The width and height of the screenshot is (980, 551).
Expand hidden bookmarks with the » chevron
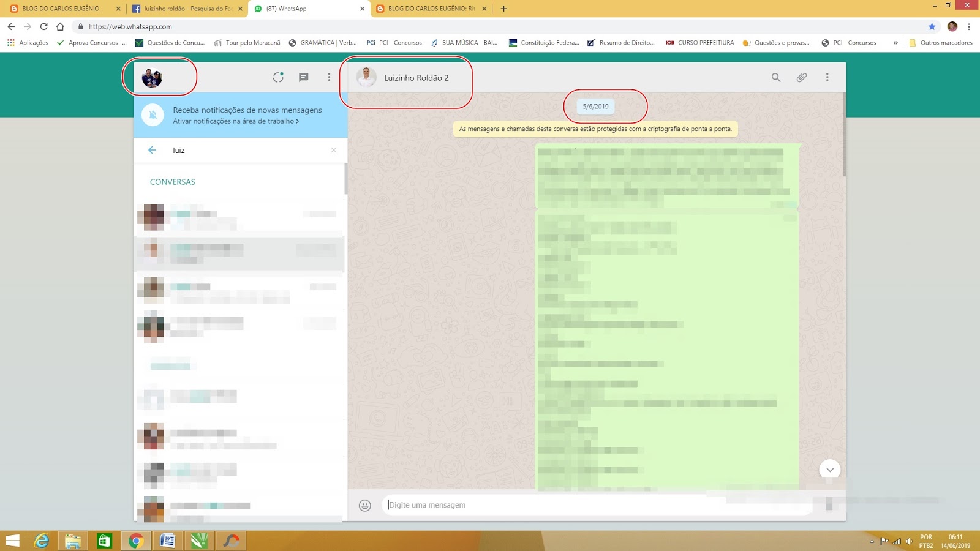895,43
